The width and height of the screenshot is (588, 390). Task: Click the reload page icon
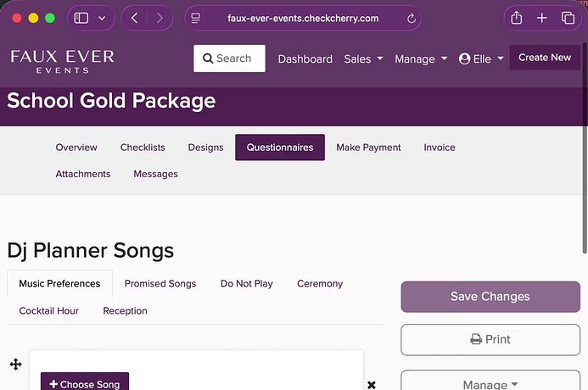pyautogui.click(x=412, y=18)
